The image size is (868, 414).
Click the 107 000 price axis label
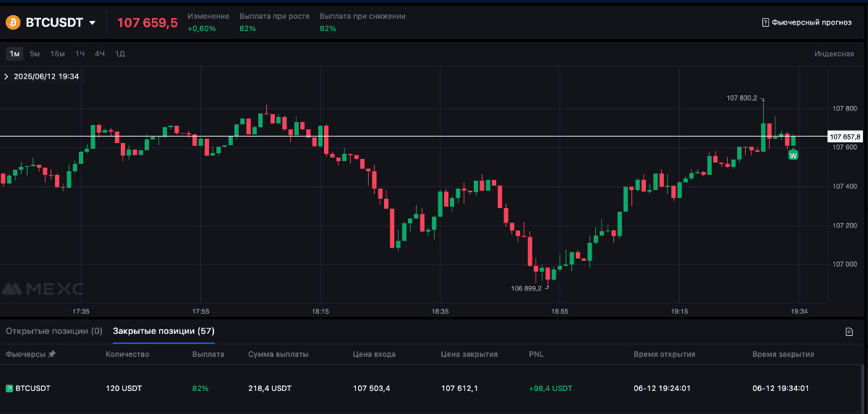pos(845,264)
